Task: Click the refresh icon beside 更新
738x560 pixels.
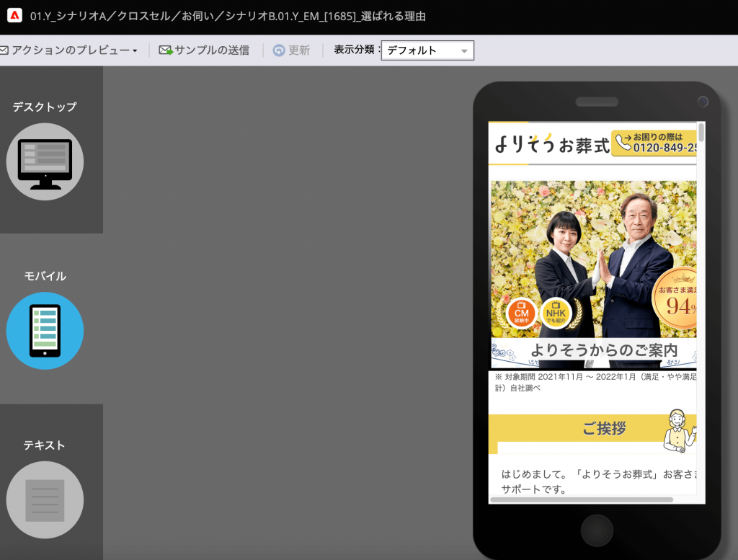Action: pos(279,50)
